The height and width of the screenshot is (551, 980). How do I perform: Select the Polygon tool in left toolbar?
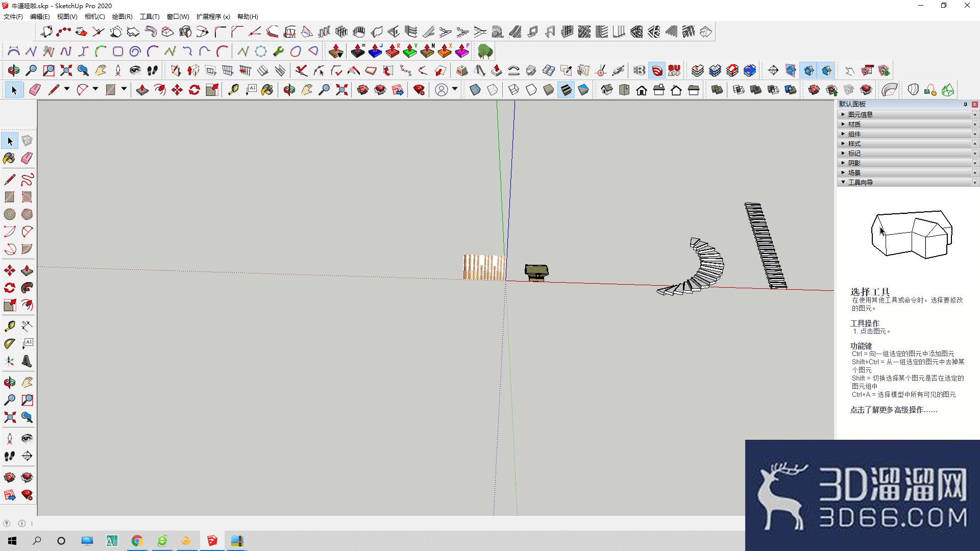pyautogui.click(x=27, y=214)
